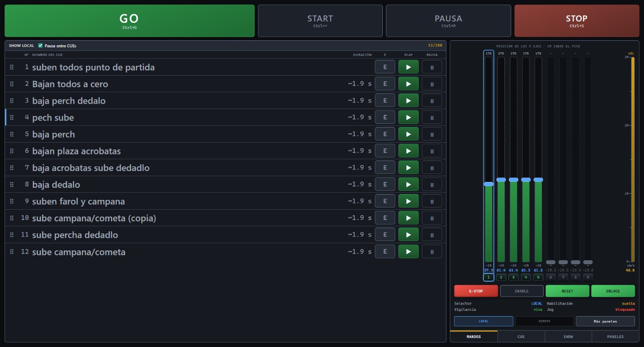Click the red STOP button
Screen dimensions: 644x347
[577, 21]
